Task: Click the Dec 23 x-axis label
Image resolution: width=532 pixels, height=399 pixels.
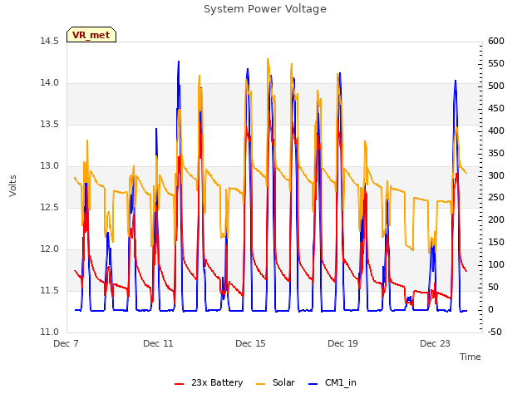Action: click(435, 343)
